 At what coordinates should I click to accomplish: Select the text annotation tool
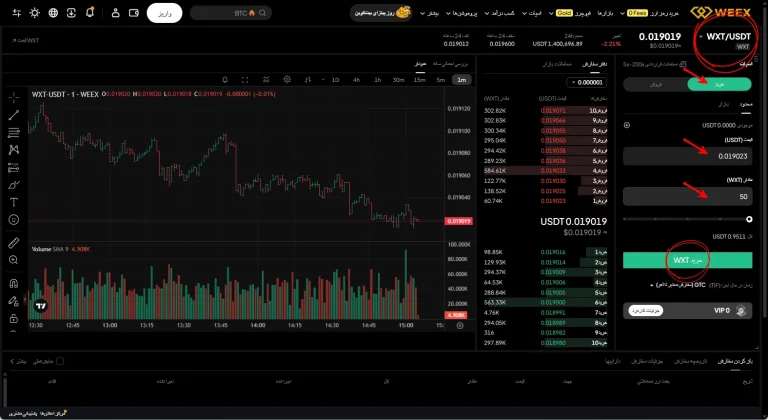point(14,202)
